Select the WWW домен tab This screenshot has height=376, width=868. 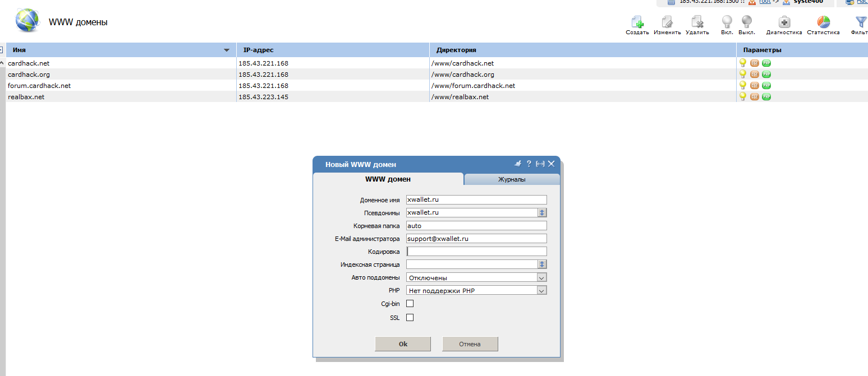pos(388,179)
